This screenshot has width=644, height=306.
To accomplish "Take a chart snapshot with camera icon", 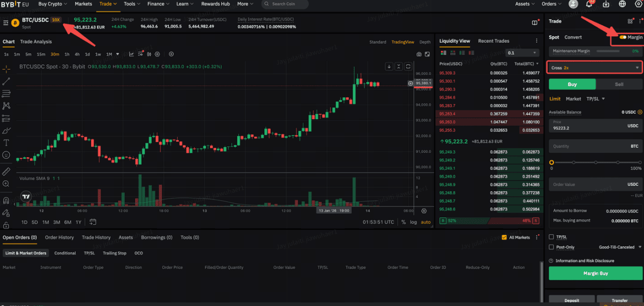I will tap(419, 54).
